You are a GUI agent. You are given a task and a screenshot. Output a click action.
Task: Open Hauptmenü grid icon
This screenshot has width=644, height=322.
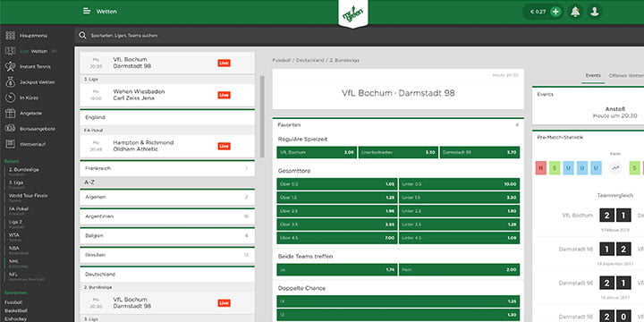10,36
